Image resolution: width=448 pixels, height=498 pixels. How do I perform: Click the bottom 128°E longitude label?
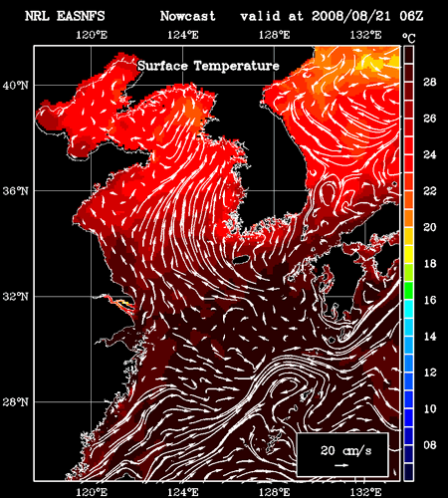(x=274, y=492)
